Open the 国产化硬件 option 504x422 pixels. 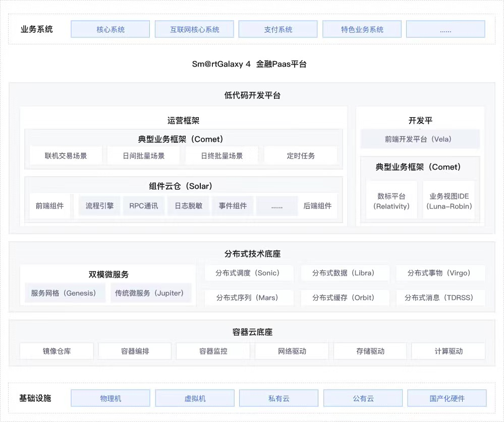(x=447, y=398)
